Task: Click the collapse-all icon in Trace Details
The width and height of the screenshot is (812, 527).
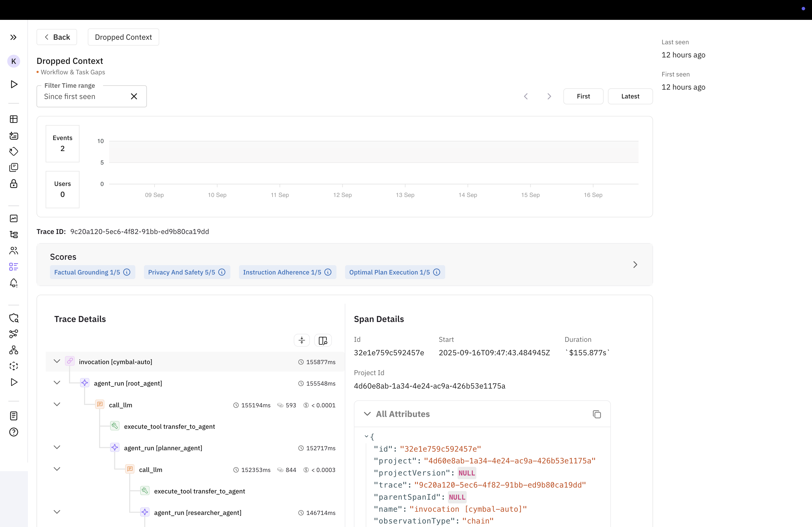Action: point(302,340)
